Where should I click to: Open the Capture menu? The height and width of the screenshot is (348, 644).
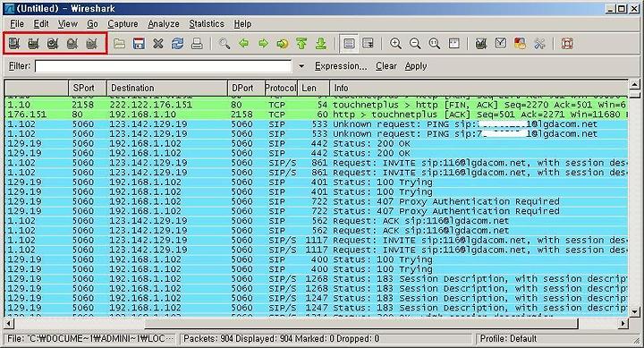123,24
